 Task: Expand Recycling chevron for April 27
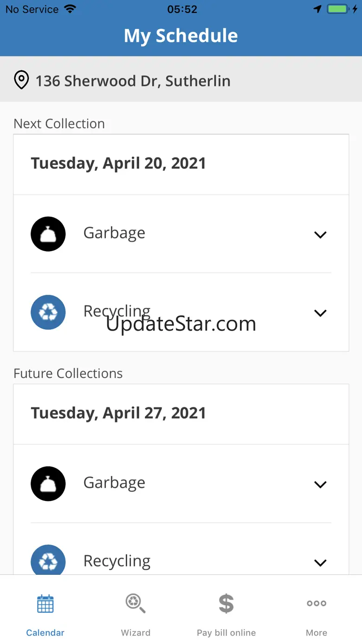point(320,562)
